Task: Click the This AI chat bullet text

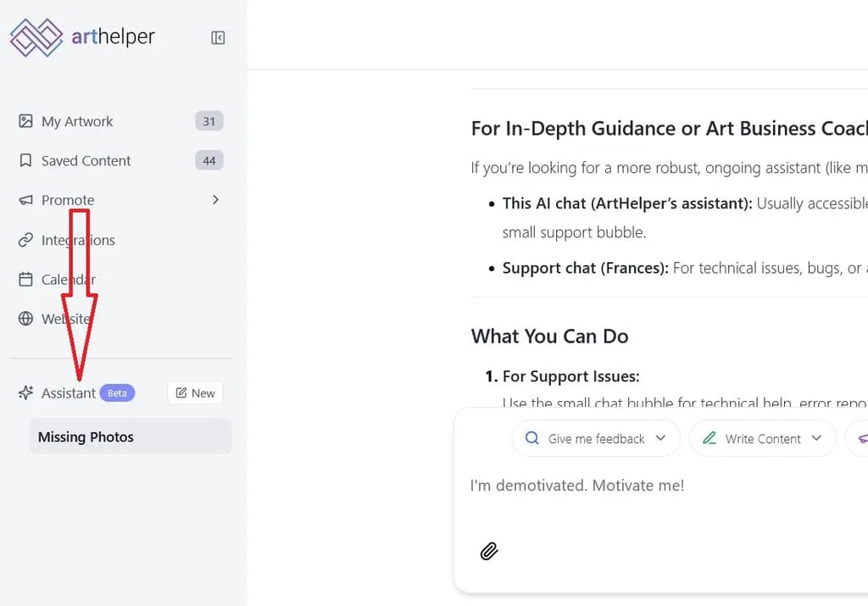Action: [627, 203]
